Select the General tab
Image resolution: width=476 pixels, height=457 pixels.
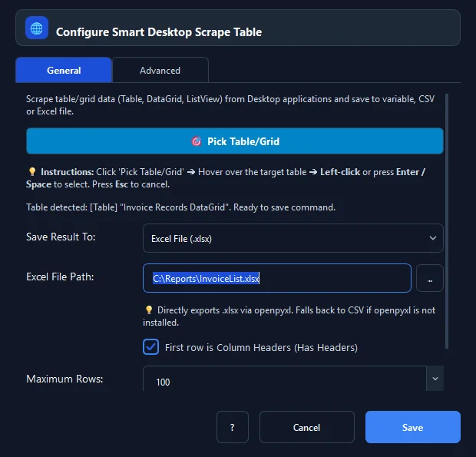click(x=64, y=70)
